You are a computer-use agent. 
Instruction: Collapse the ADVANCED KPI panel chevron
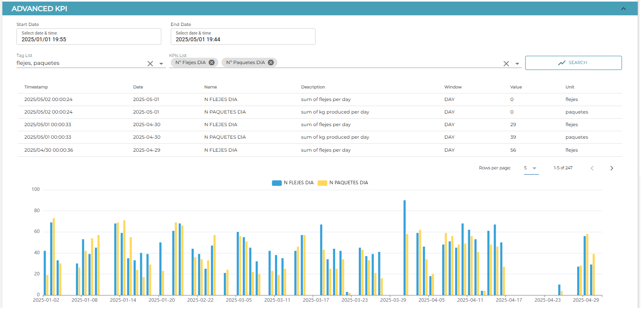[x=623, y=9]
